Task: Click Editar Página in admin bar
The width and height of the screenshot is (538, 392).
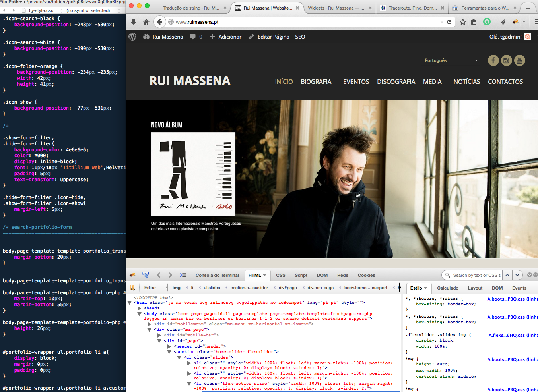Action: [269, 37]
